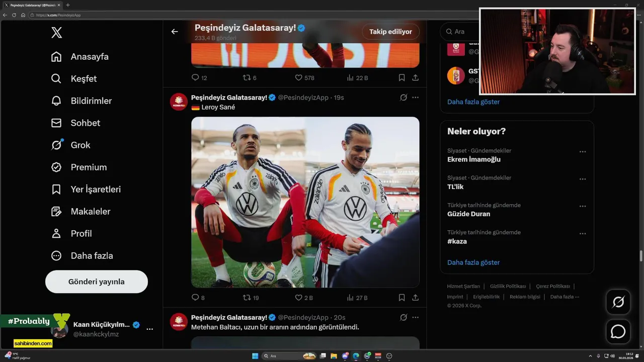Open Premium from the sidebar

point(79,167)
